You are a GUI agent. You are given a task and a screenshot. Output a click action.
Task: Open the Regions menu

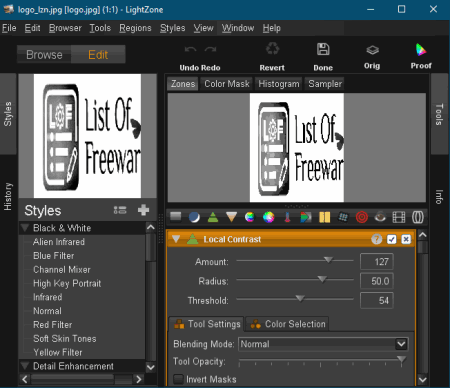(135, 28)
